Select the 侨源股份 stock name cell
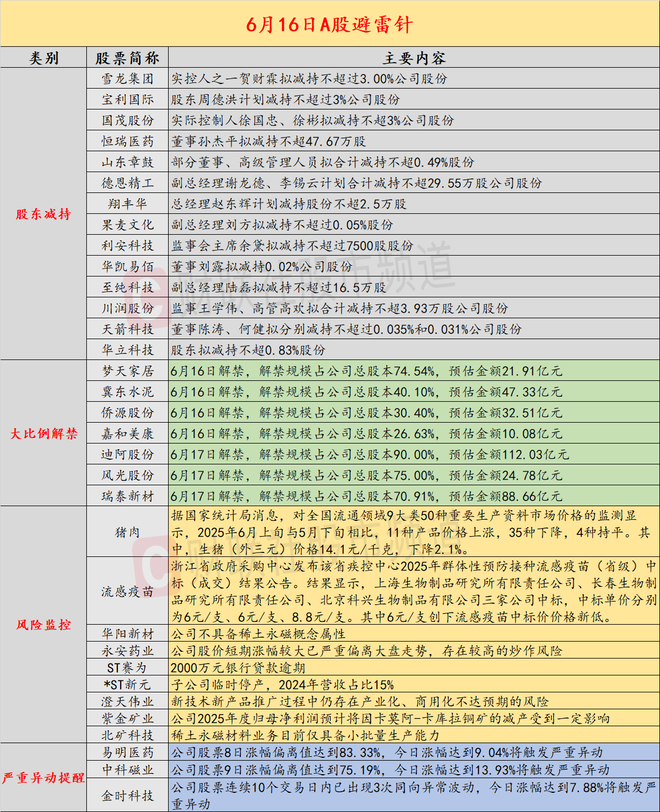This screenshot has height=812, width=660. pos(127,412)
